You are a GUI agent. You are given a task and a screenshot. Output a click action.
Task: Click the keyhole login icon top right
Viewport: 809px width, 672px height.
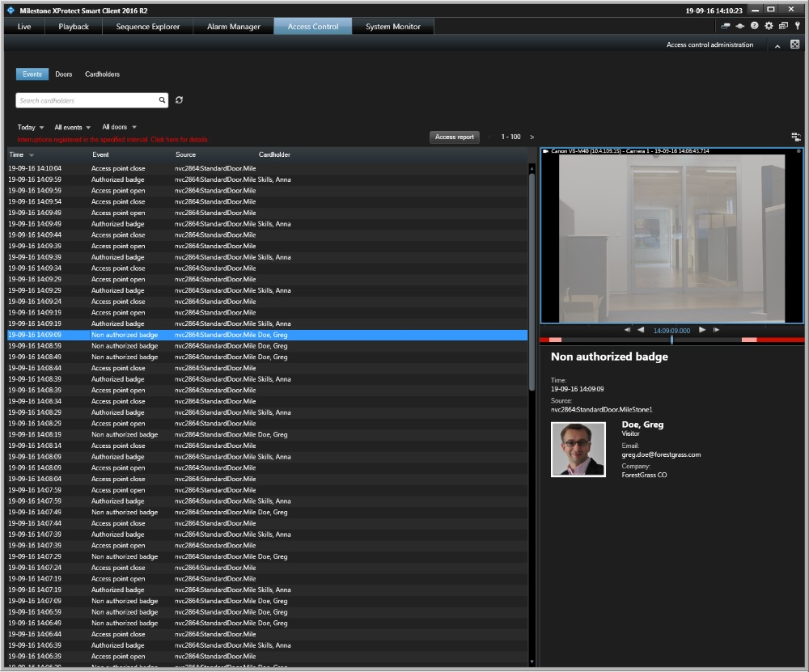click(798, 25)
